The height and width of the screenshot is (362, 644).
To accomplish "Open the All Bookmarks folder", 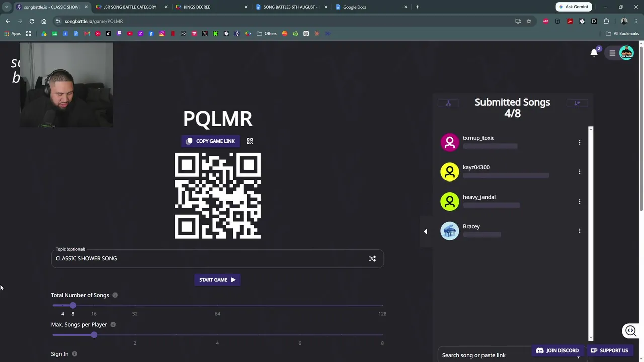I will click(622, 34).
